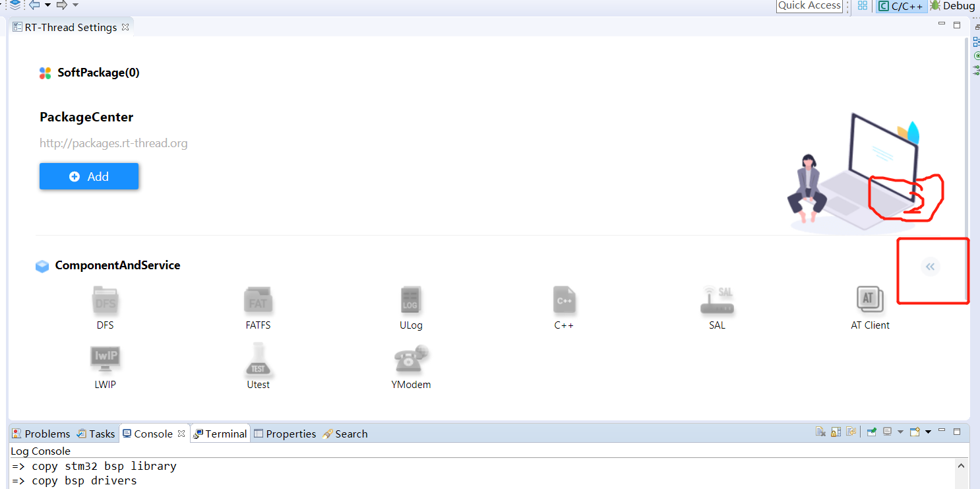Screen dimensions: 980x489
Task: Clear the Log Console output
Action: [820, 431]
